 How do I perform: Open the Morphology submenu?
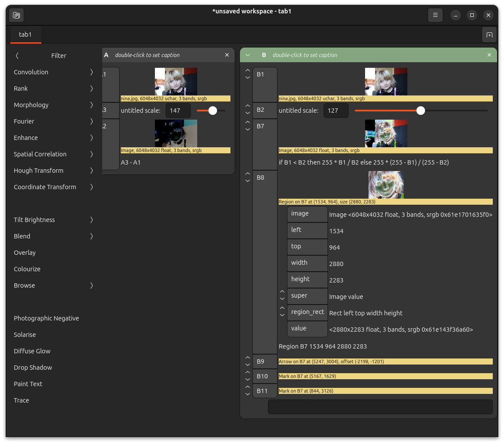coord(54,105)
